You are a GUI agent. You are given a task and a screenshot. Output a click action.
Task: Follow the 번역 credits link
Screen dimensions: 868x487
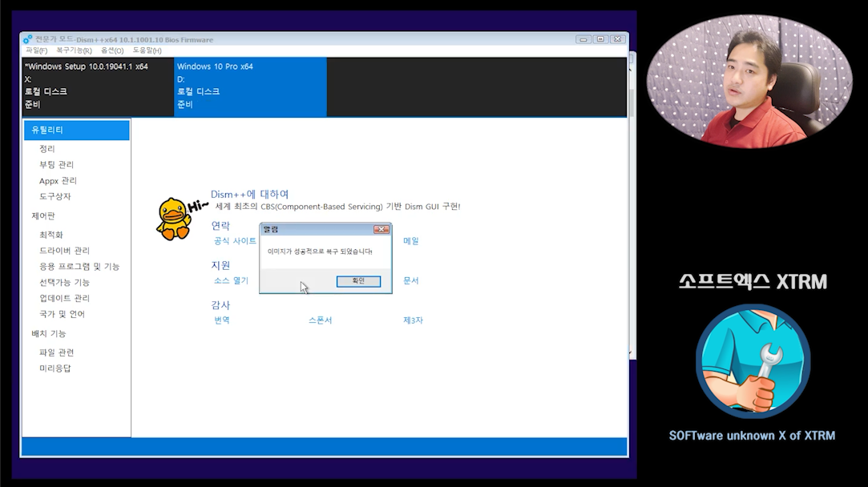222,320
